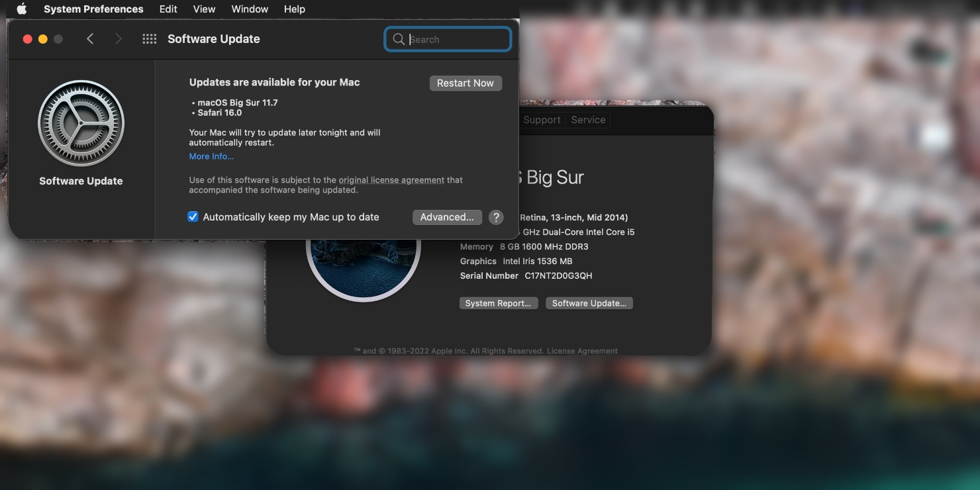Screen dimensions: 980x490
Task: Click the magnifying glass search icon
Action: [x=398, y=39]
